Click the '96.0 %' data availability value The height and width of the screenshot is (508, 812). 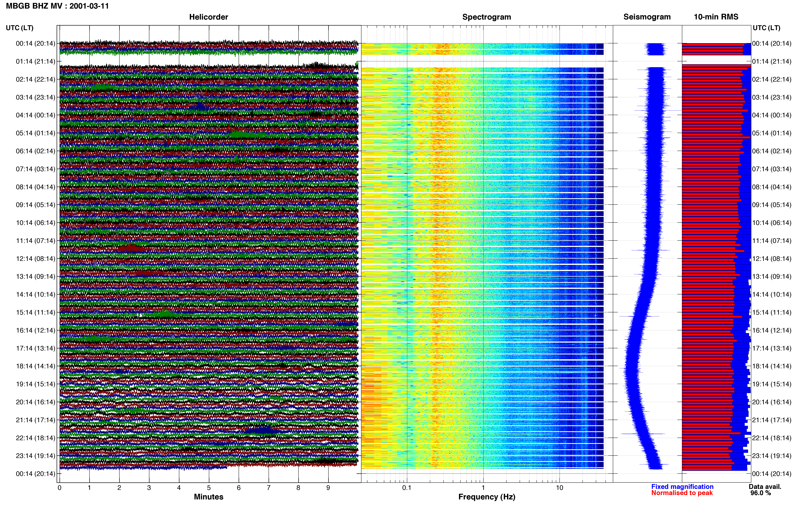tap(761, 493)
